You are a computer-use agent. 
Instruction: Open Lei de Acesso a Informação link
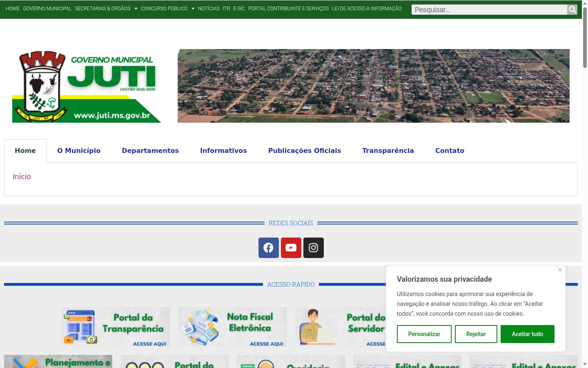[367, 9]
